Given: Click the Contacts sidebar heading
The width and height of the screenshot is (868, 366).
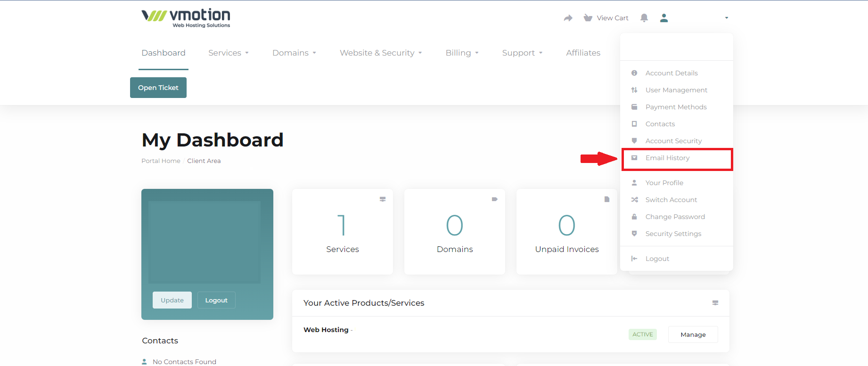Looking at the screenshot, I should pyautogui.click(x=160, y=341).
